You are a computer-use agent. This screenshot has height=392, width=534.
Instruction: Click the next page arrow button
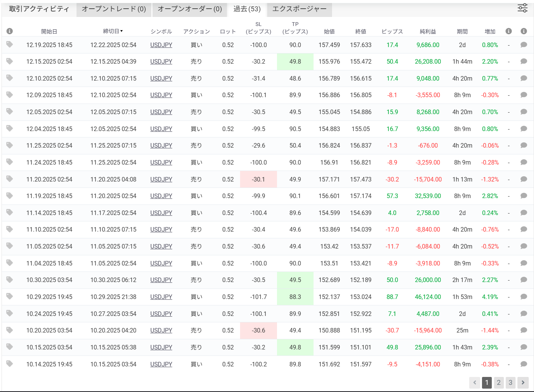tap(523, 383)
